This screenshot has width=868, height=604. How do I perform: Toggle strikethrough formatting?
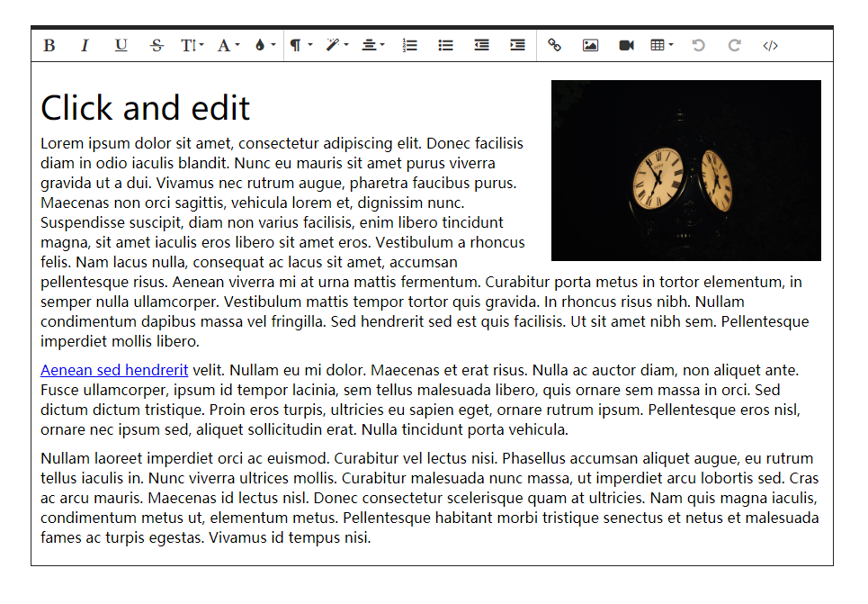pyautogui.click(x=157, y=44)
